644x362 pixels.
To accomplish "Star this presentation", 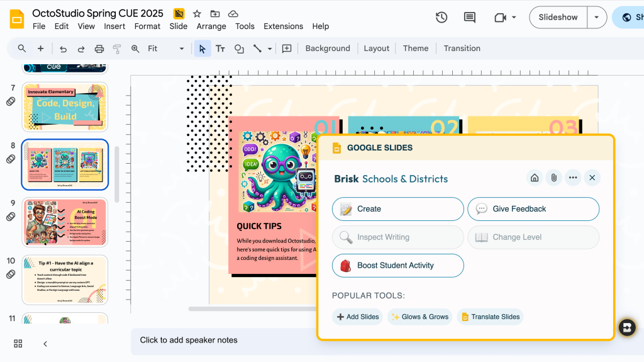I will (x=197, y=13).
